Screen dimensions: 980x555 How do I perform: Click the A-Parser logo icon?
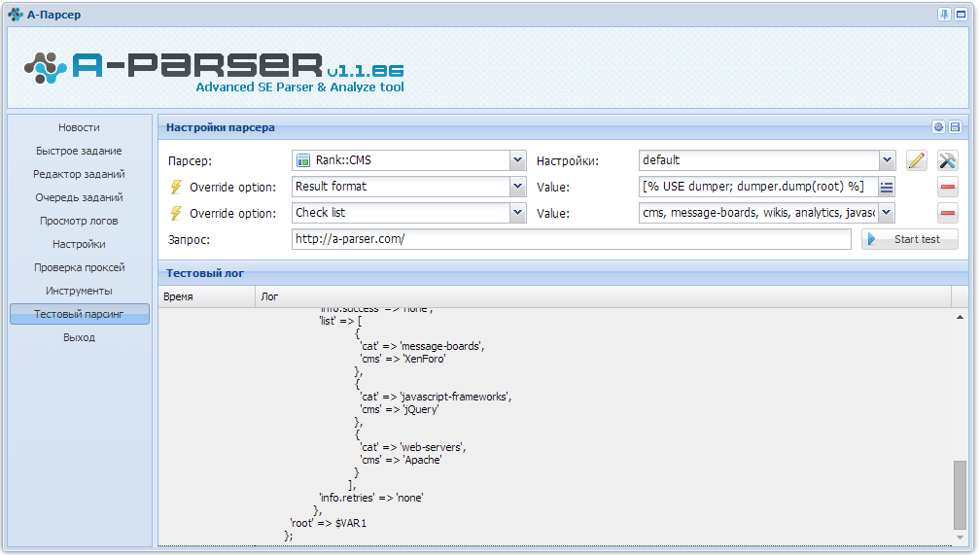46,67
